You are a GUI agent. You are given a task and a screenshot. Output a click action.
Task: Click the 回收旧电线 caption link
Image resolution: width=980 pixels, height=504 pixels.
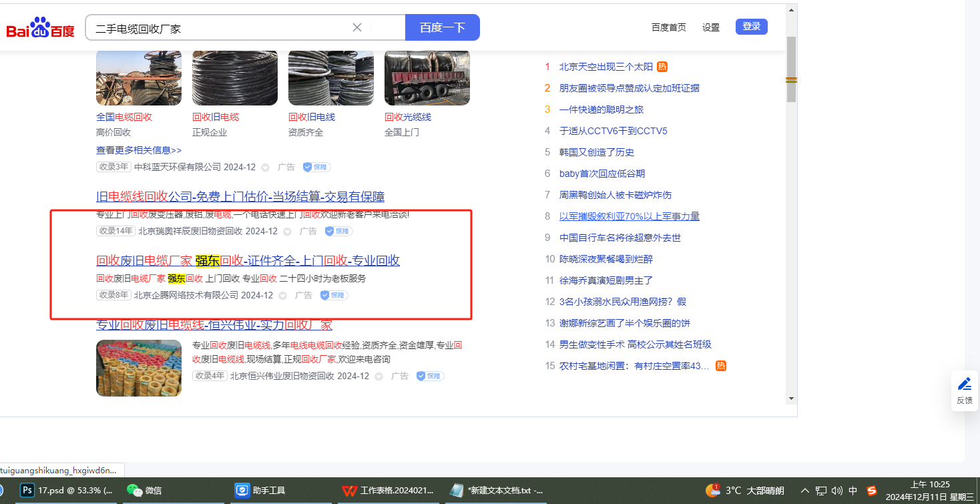coord(312,117)
